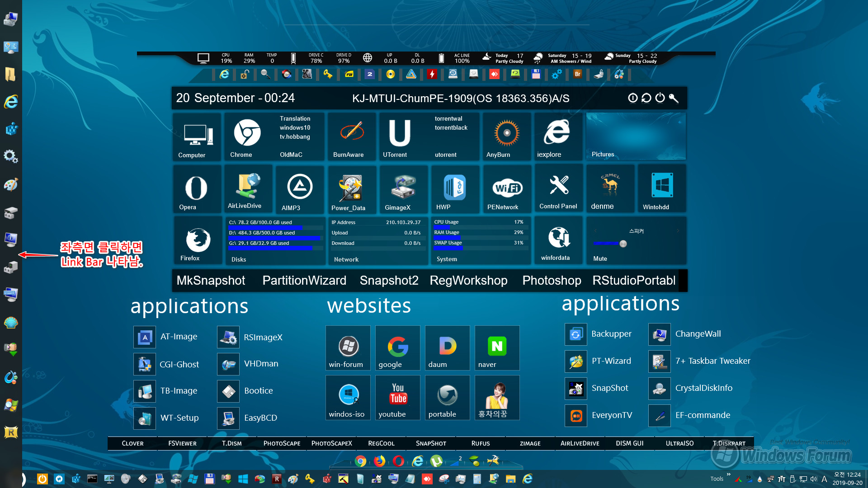Screen dimensions: 868x488
Task: Open Tools toolbar in taskbar
Action: [x=717, y=479]
